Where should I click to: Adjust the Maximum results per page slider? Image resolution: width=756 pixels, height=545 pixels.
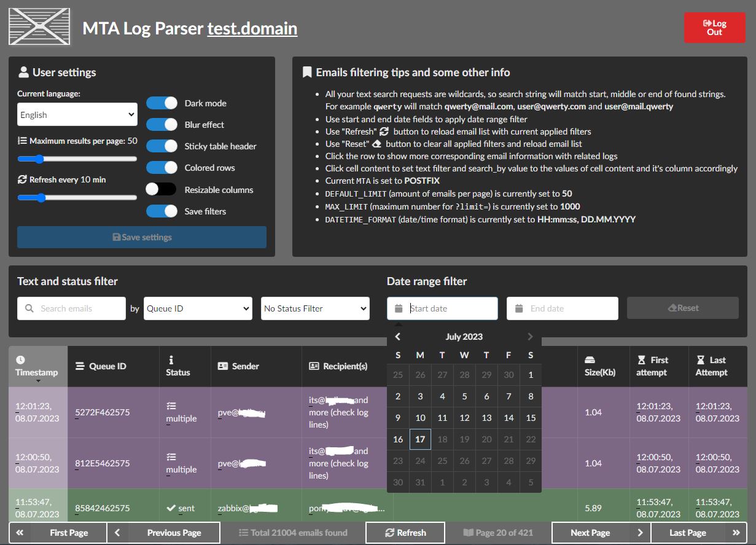click(39, 159)
